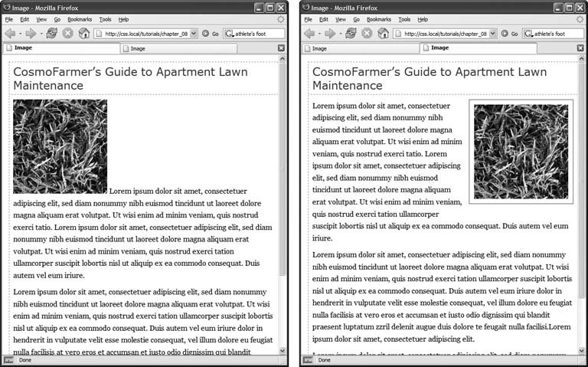Click the grass image in the right page

[x=521, y=151]
